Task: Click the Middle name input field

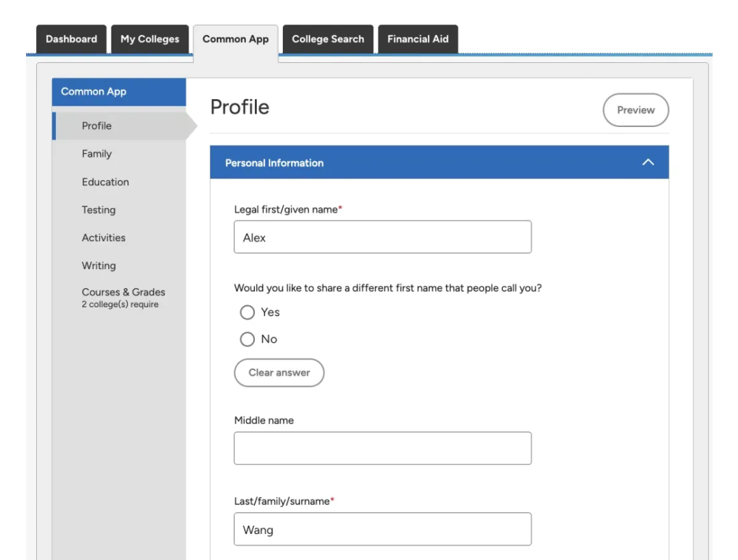Action: coord(383,448)
